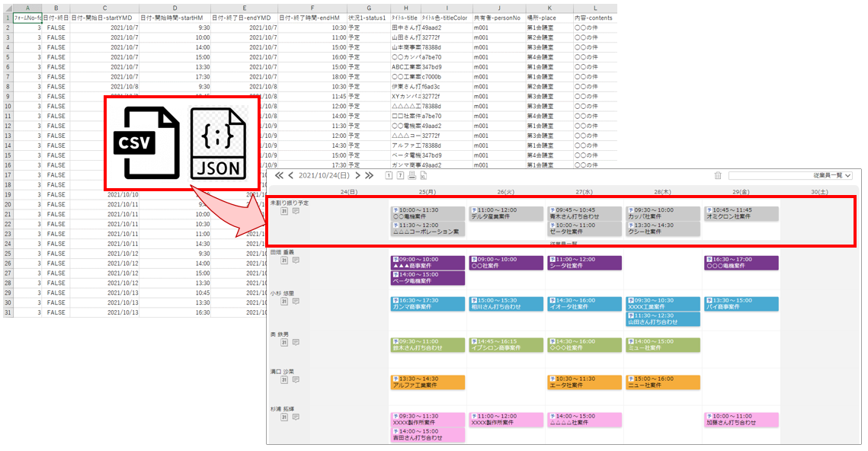Open the blue 16:30～17:30 ガンマ商事案件 event
Screen dimensions: 868x451
click(428, 304)
